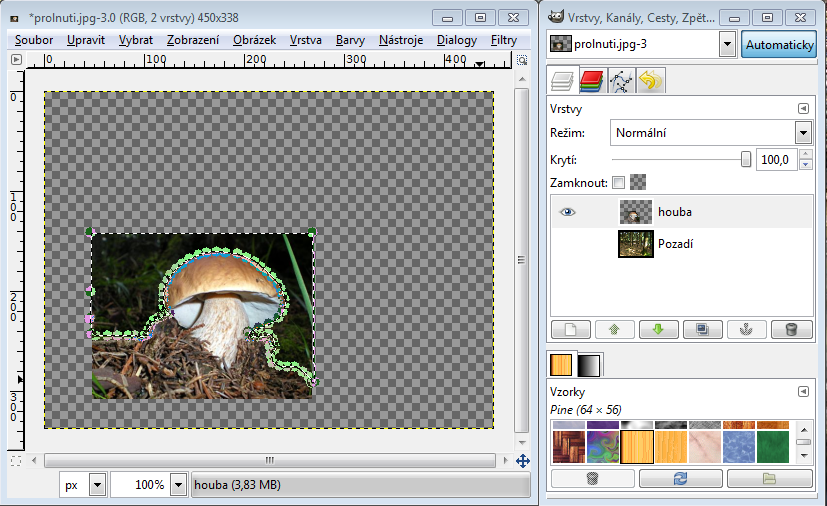Toggle the lock alpha channel checkerboard icon
This screenshot has width=827, height=506.
click(x=638, y=183)
